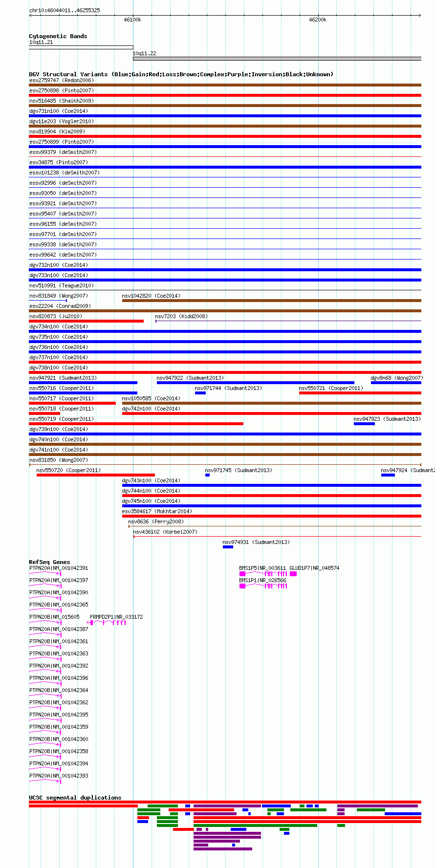Click red bar of esv3584617 (Mokhtar2014)
Viewport: 435px width, 868px height.
[x=272, y=516]
